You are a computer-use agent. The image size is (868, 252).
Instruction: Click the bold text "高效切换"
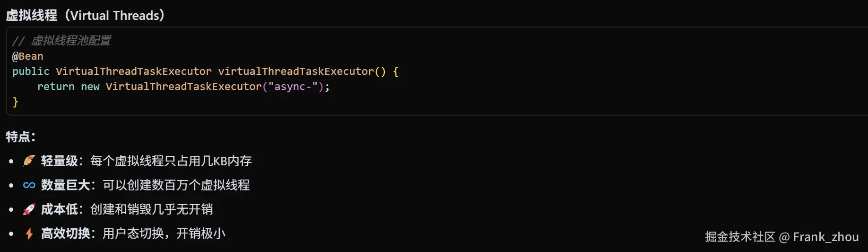click(x=65, y=234)
